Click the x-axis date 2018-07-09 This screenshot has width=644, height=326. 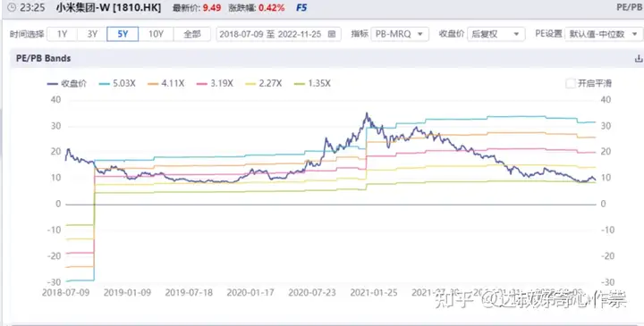(65, 293)
